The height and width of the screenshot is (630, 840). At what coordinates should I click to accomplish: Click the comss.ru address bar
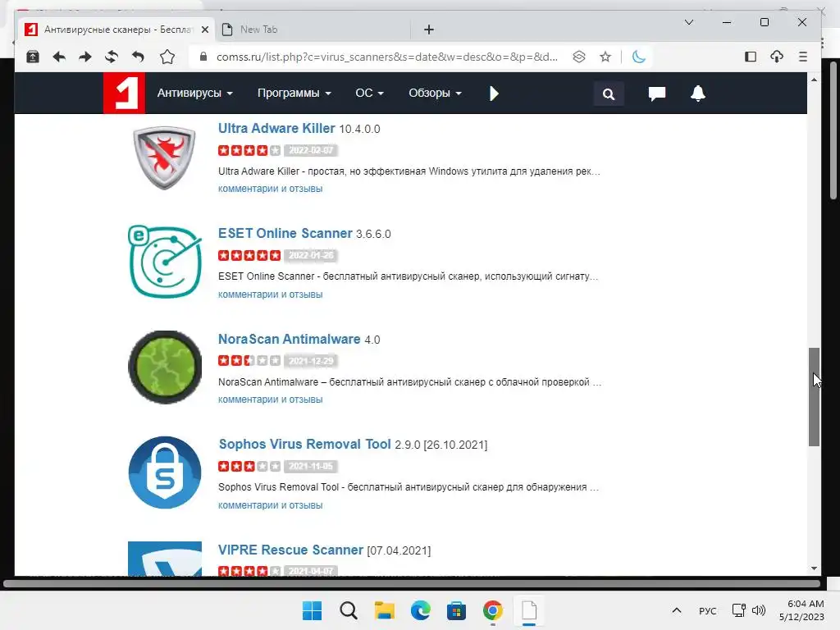[x=387, y=57]
